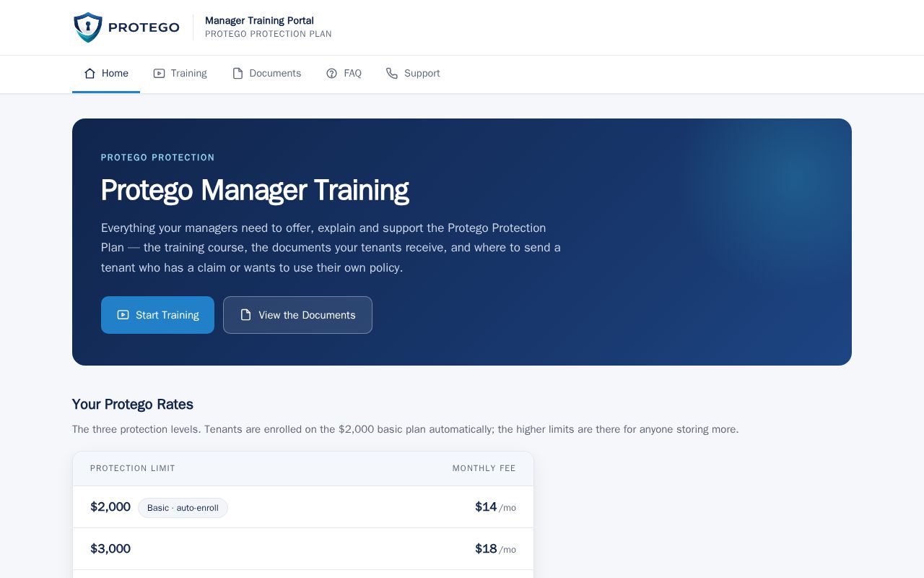This screenshot has height=578, width=924.
Task: Click the PROTEGO PROTECTION PLAN subtitle
Action: [x=269, y=34]
